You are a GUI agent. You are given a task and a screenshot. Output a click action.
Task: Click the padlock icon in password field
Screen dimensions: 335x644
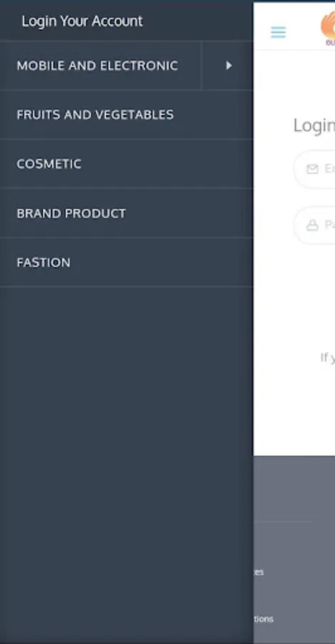point(312,225)
